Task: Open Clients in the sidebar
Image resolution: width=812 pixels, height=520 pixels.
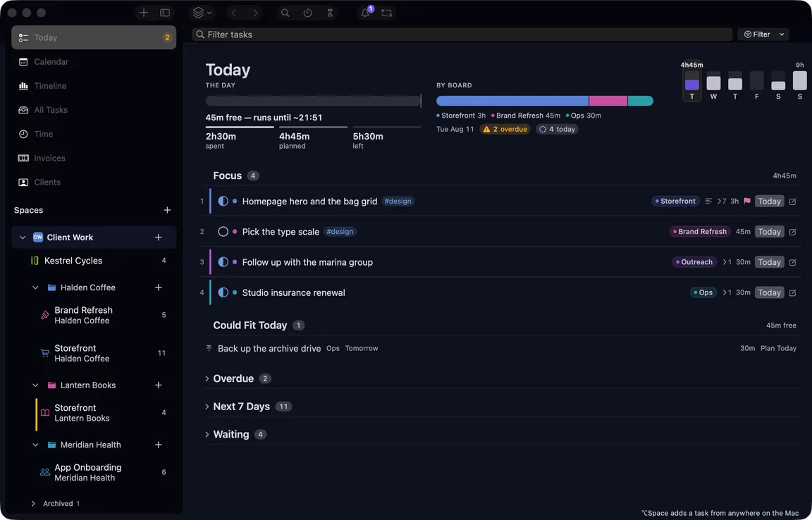Action: coord(94,182)
